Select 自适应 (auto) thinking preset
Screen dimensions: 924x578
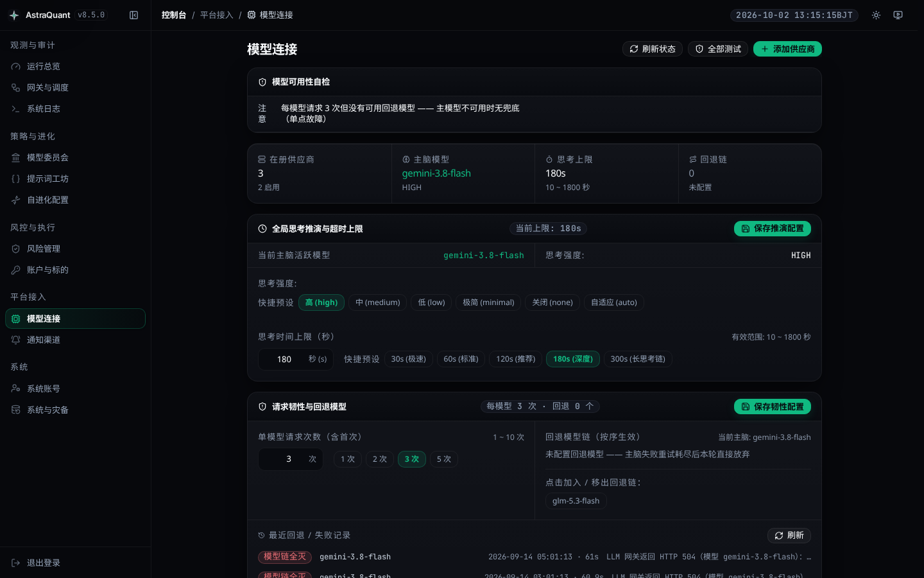coord(614,302)
